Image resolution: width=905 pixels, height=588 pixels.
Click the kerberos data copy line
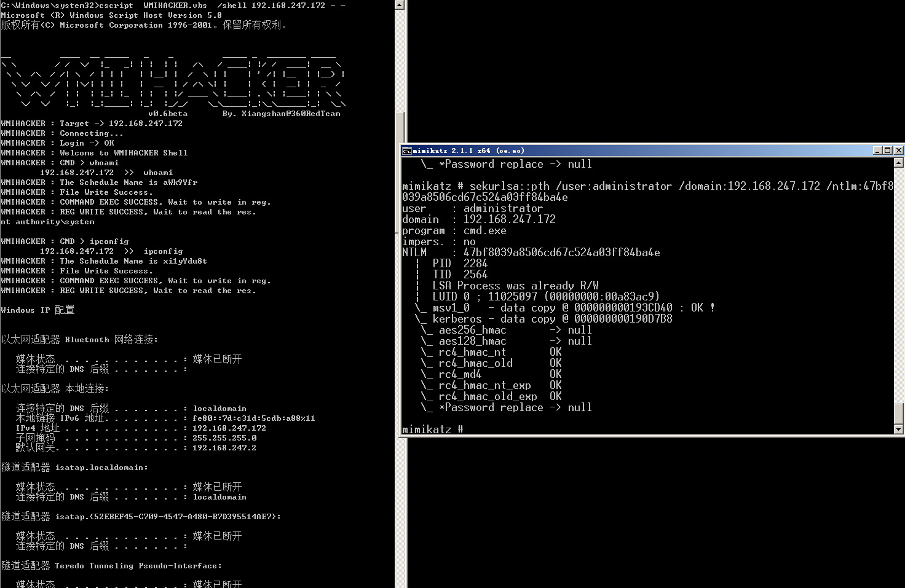click(x=543, y=319)
